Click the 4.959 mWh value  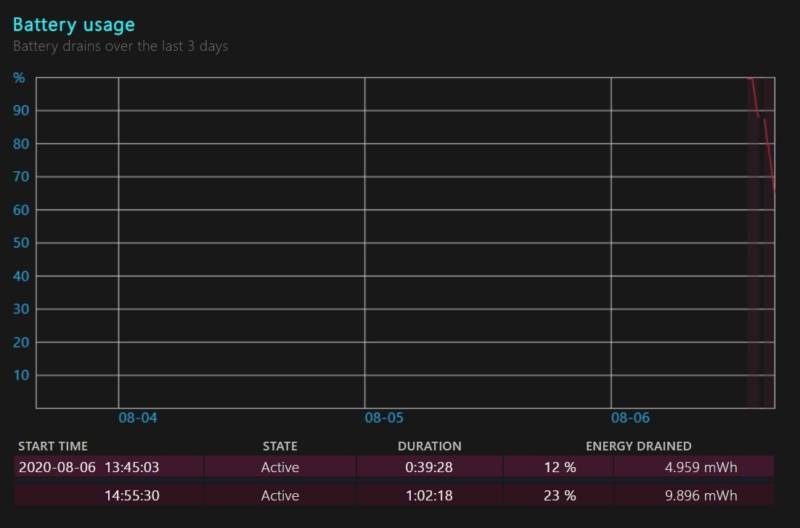click(704, 467)
